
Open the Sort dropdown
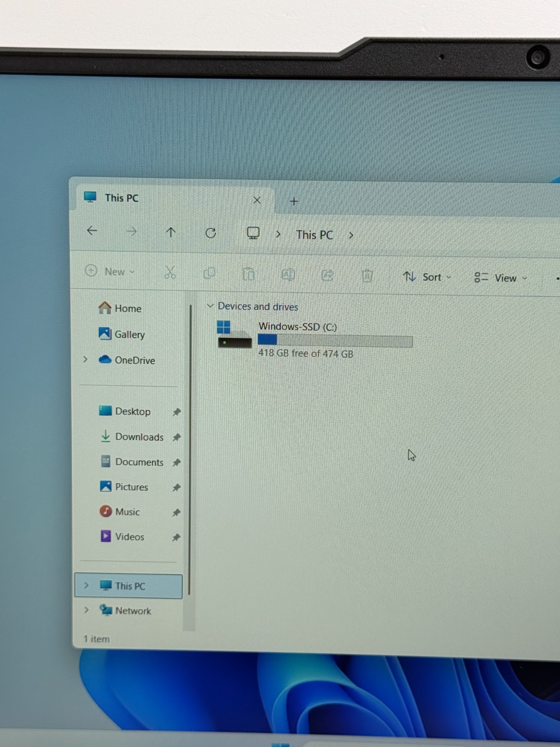coord(427,277)
